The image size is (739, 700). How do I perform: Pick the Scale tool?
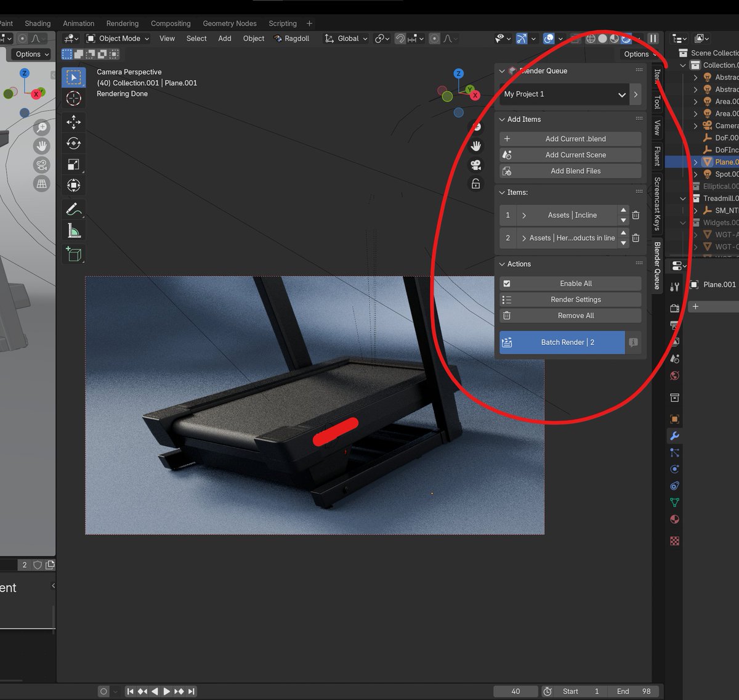(73, 165)
